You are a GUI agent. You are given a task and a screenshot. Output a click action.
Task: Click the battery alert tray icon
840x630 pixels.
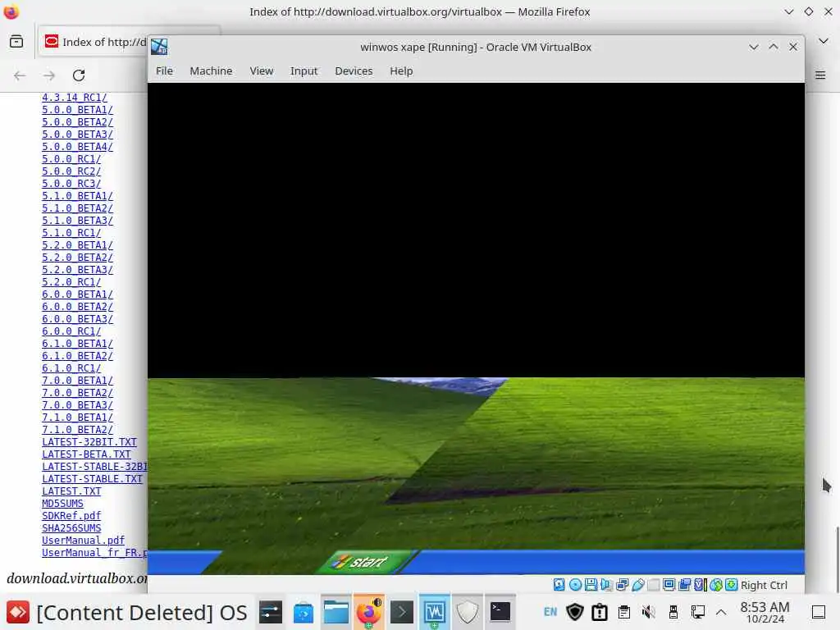tap(600, 612)
